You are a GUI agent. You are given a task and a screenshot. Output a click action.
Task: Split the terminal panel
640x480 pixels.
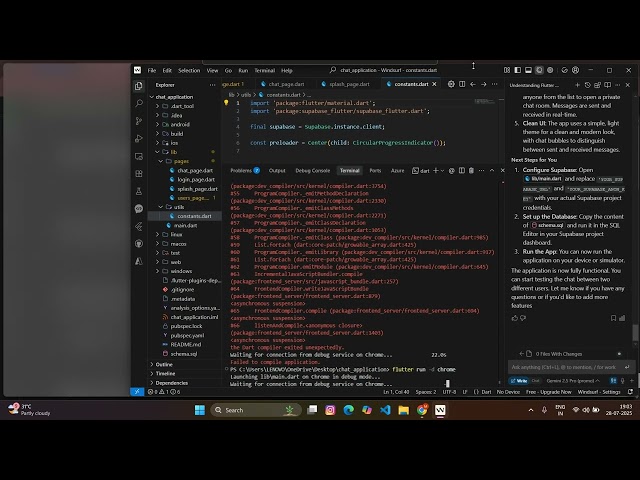pyautogui.click(x=462, y=171)
